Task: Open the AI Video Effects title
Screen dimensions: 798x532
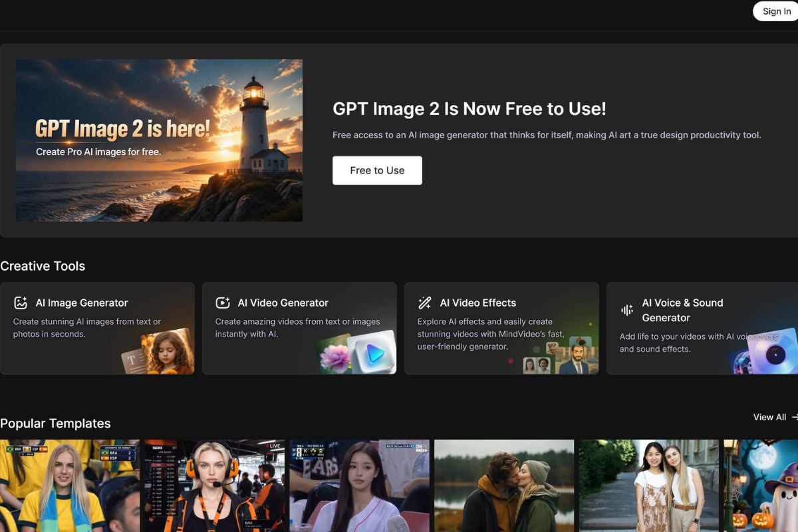Action: point(478,303)
